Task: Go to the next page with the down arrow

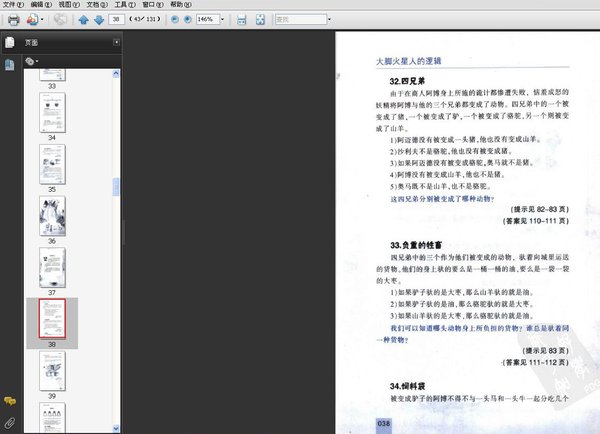Action: (98, 19)
